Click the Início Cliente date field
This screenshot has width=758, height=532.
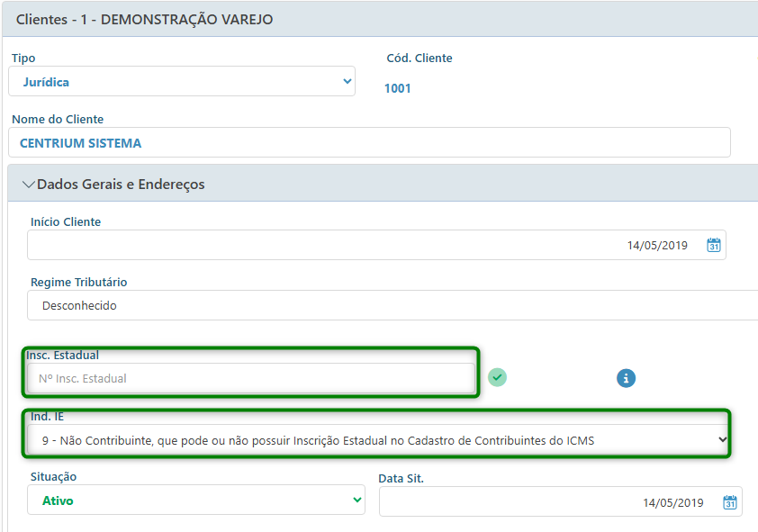(x=360, y=245)
